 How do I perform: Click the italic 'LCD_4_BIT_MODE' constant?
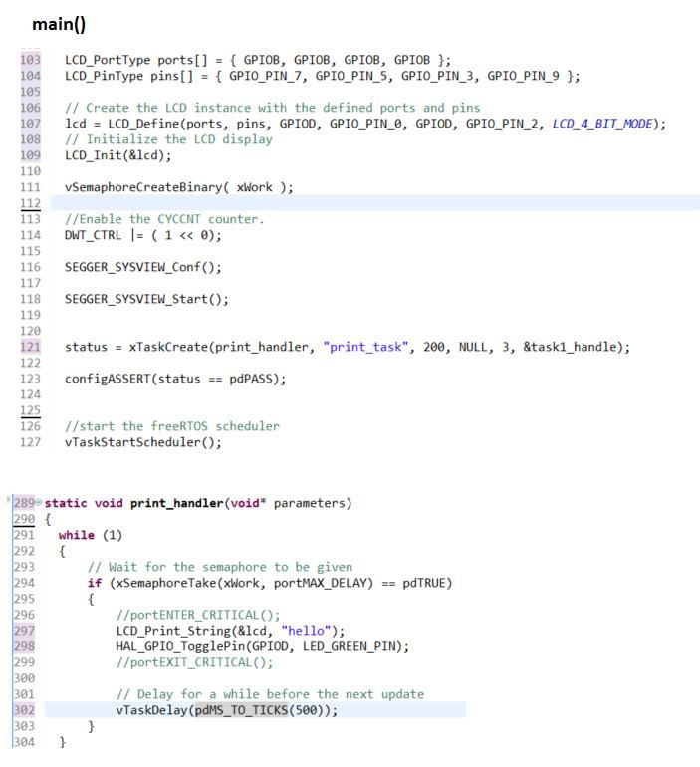602,124
